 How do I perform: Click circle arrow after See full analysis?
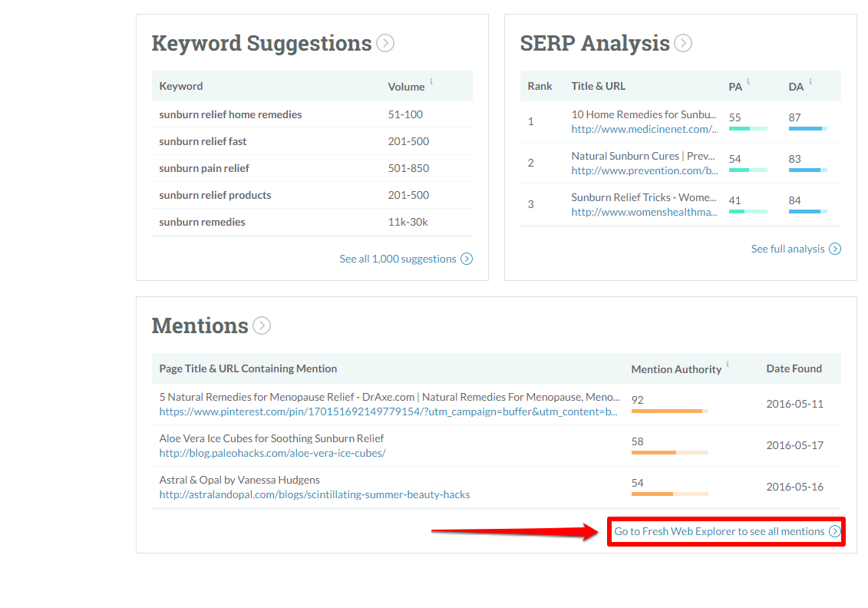[835, 249]
